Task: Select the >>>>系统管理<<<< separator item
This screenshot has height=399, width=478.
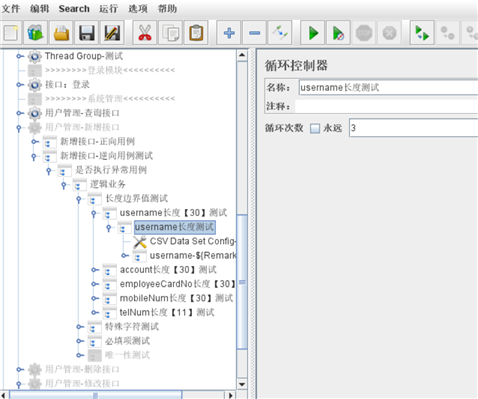Action: coord(110,99)
